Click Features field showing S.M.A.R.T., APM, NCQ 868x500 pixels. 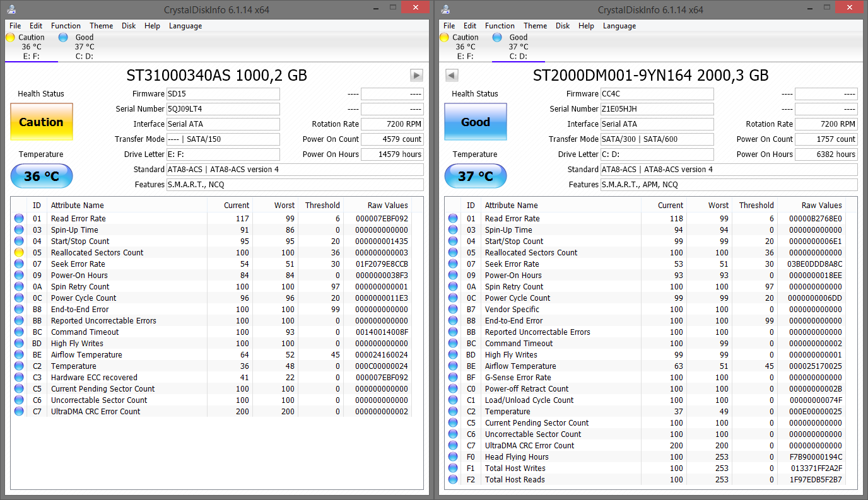729,184
